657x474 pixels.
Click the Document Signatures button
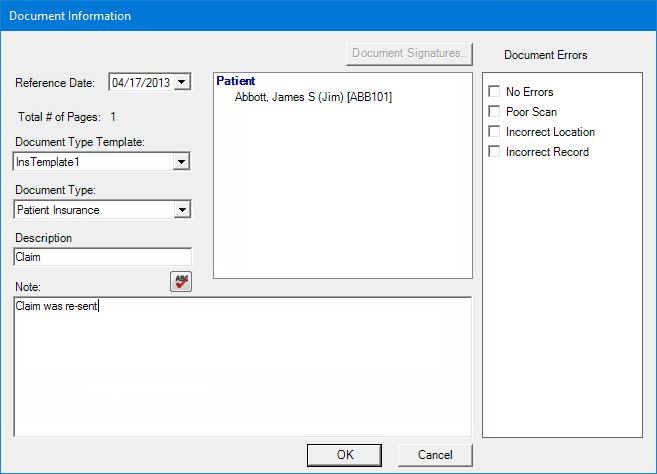409,54
